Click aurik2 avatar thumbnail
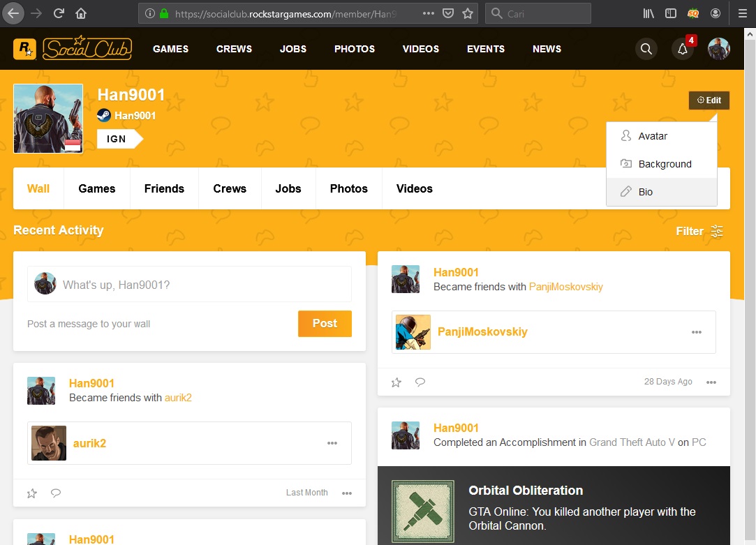The width and height of the screenshot is (756, 545). tap(49, 443)
